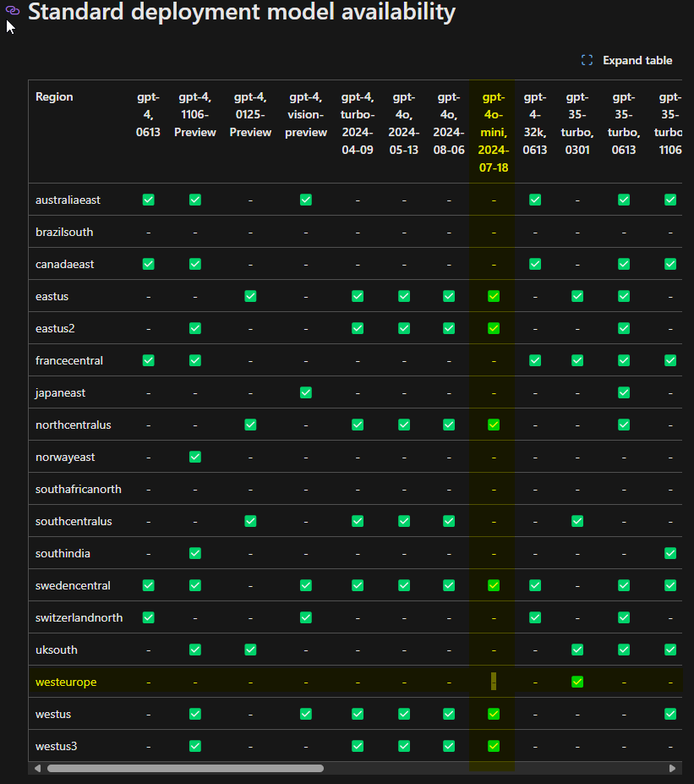Click the 'japaneast' region name
This screenshot has width=694, height=784.
[x=60, y=393]
